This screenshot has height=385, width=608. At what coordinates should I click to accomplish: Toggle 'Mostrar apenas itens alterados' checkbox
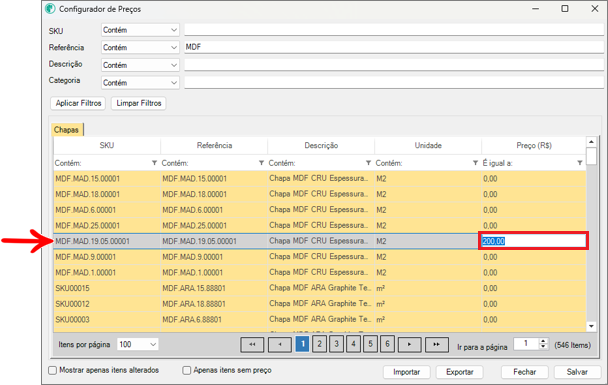[x=53, y=370]
